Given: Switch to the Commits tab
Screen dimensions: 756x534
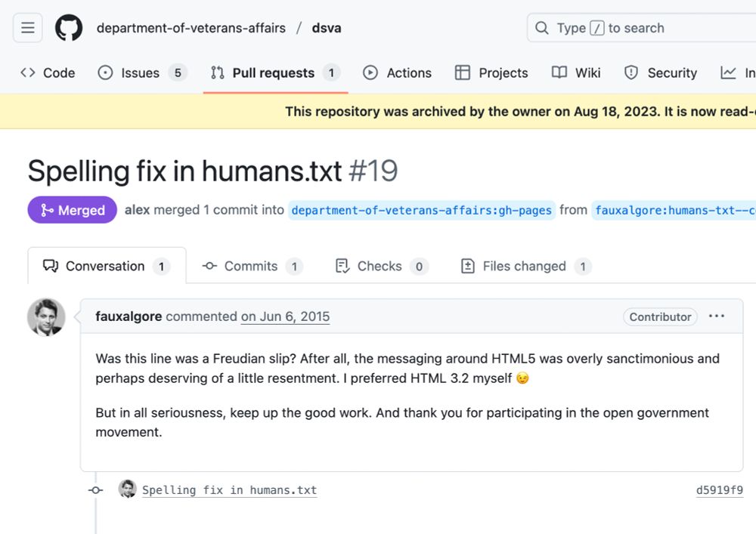Looking at the screenshot, I should pyautogui.click(x=253, y=267).
